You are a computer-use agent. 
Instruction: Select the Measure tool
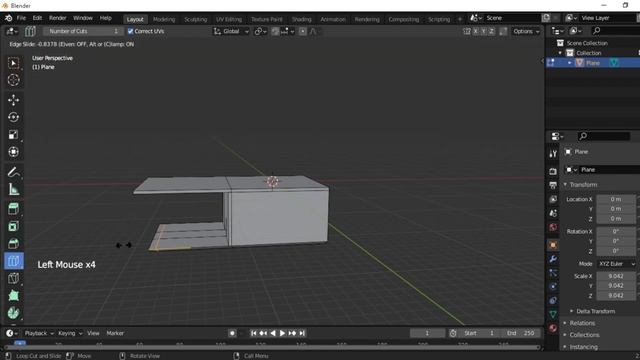point(13,189)
